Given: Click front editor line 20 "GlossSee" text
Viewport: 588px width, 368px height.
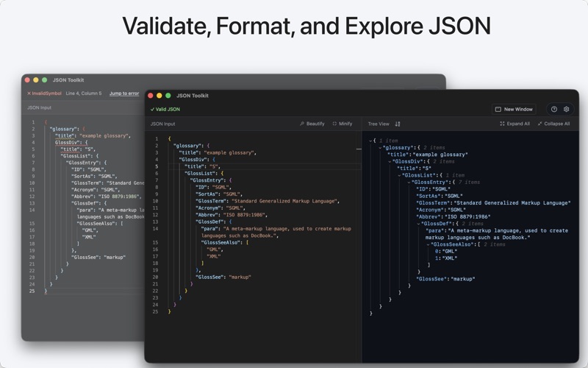Looking at the screenshot, I should (x=209, y=277).
